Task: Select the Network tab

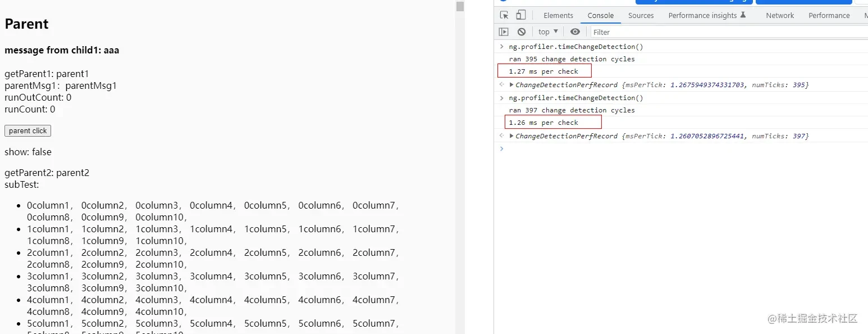Action: pyautogui.click(x=780, y=15)
